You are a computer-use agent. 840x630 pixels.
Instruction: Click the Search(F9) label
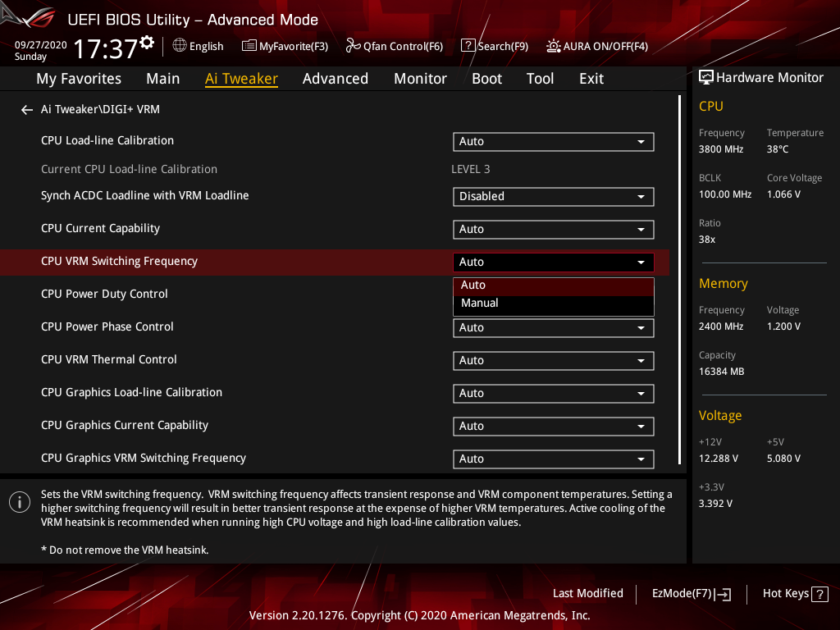click(x=503, y=46)
